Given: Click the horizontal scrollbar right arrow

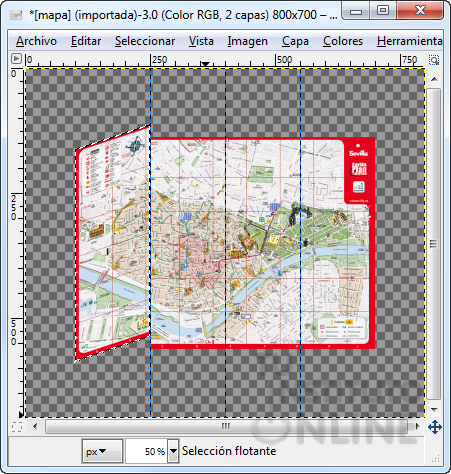Looking at the screenshot, I should click(417, 426).
